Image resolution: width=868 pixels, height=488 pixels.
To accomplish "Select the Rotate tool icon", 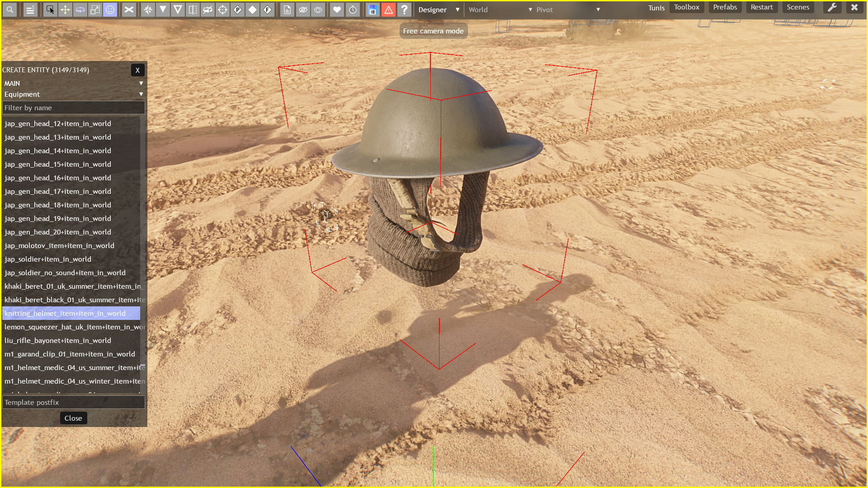I will [80, 9].
